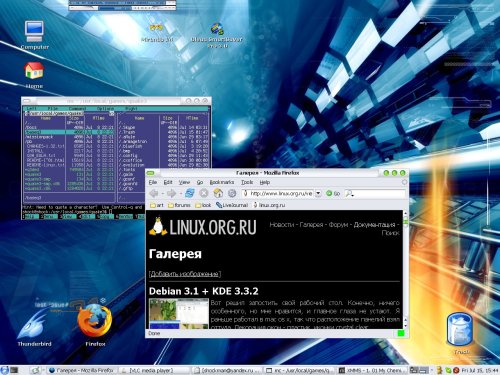Screen dimensions: 500x375
Task: Open Firefox File menu
Action: tap(153, 182)
